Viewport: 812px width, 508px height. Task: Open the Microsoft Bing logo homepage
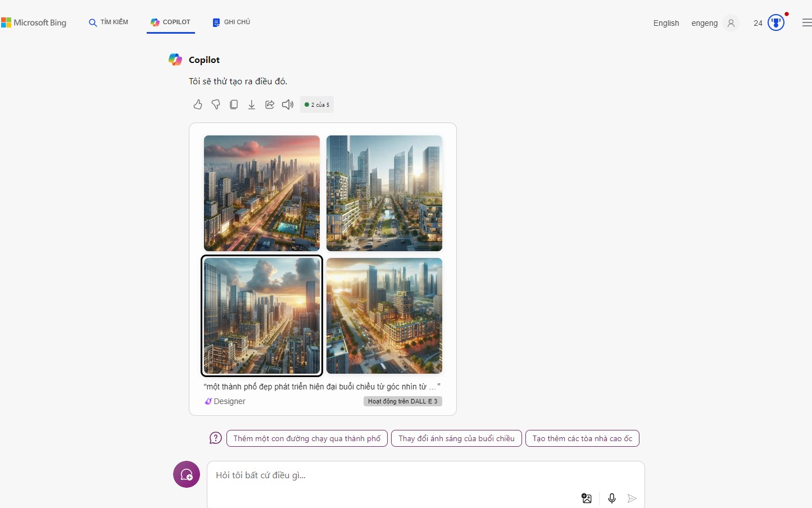click(34, 22)
